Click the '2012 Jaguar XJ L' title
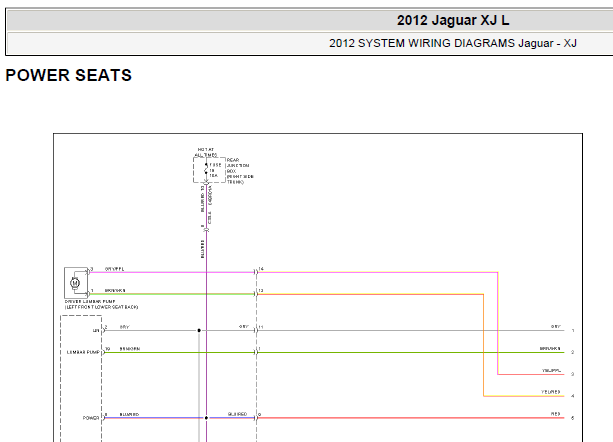The image size is (613, 442). pos(453,20)
